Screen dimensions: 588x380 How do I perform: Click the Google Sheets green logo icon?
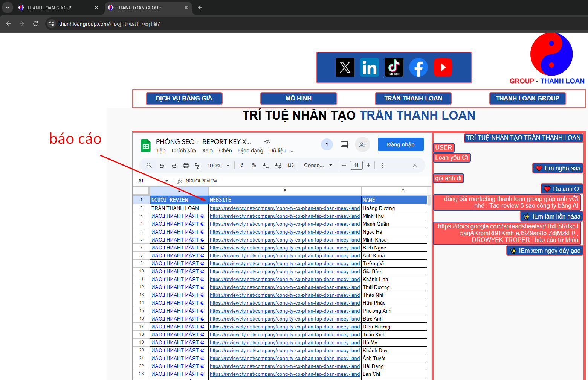[146, 146]
